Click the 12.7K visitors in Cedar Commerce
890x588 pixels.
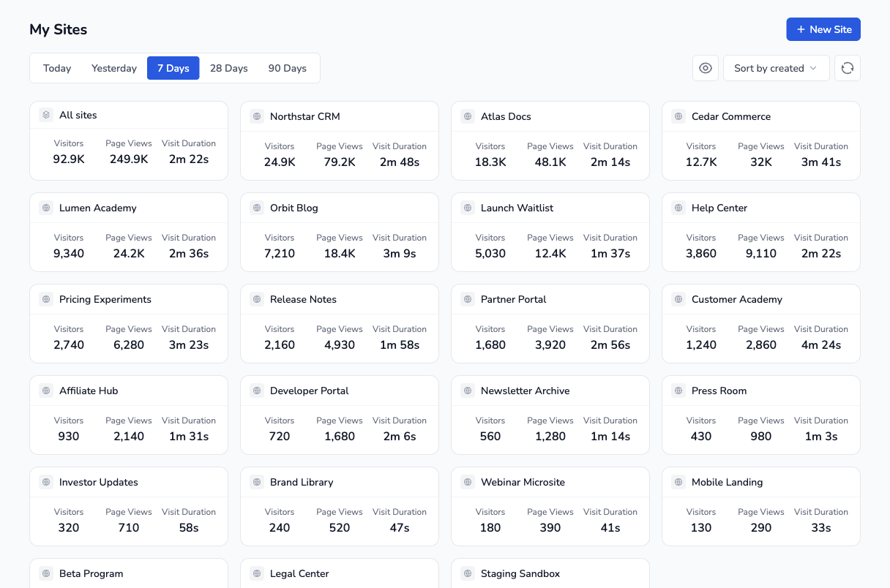point(701,162)
